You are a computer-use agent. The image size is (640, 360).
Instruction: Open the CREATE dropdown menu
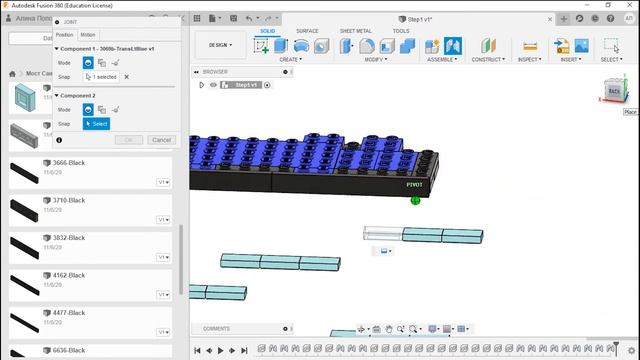point(291,60)
